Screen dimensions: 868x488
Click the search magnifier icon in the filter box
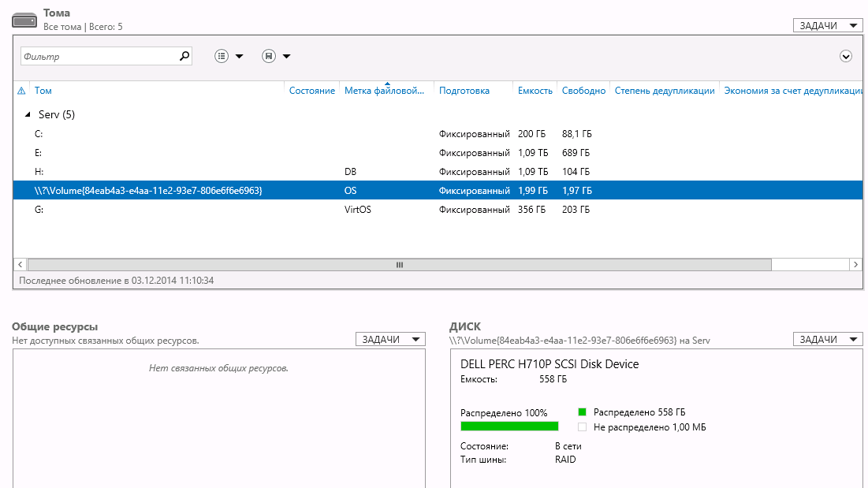[x=184, y=56]
